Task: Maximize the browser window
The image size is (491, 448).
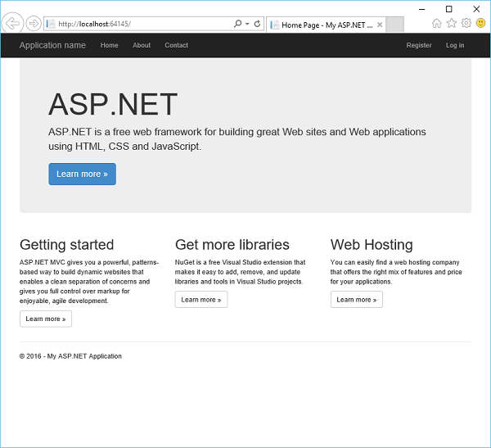Action: click(449, 9)
